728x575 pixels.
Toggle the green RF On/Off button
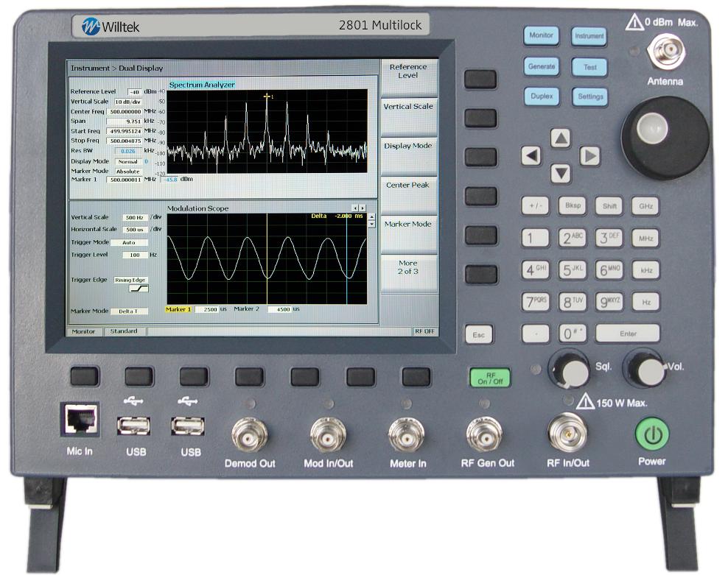[489, 378]
